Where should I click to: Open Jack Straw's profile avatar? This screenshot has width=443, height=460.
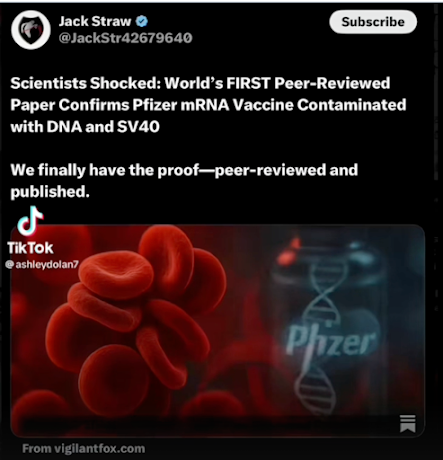tap(31, 30)
